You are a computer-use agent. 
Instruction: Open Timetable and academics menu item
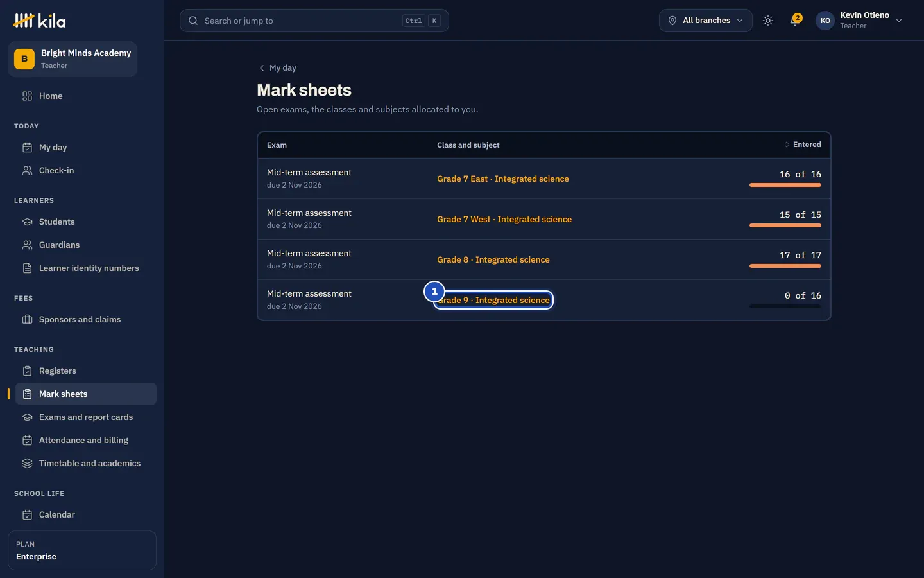[86, 463]
